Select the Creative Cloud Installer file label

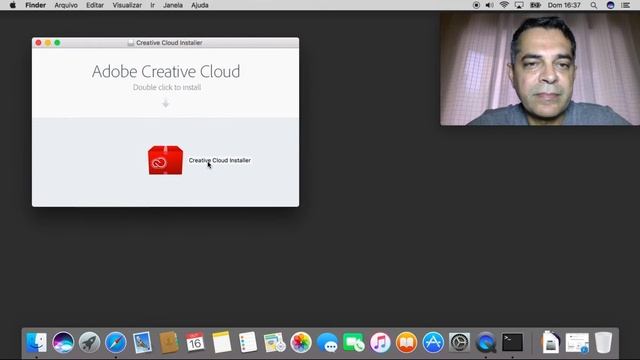click(x=220, y=160)
